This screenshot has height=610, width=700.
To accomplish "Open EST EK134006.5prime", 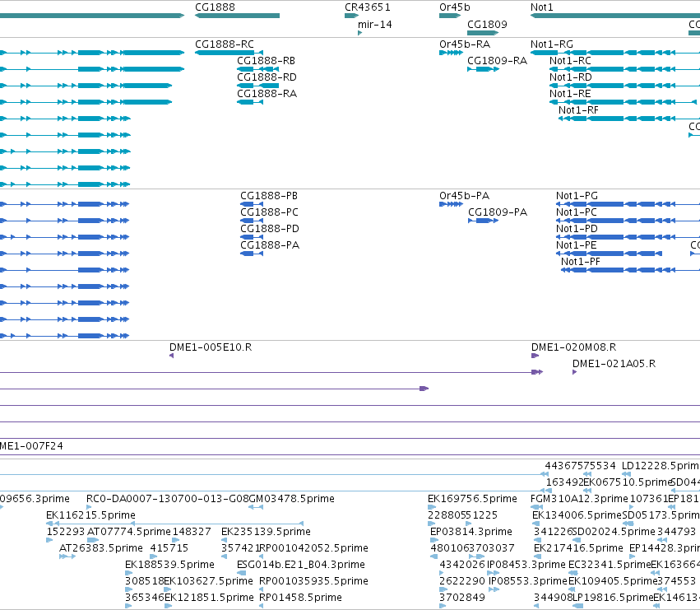I will click(x=577, y=515).
